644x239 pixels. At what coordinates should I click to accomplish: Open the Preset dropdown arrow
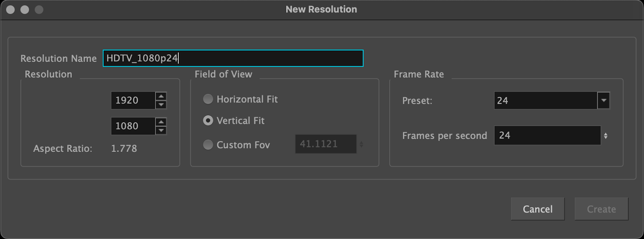pos(603,100)
